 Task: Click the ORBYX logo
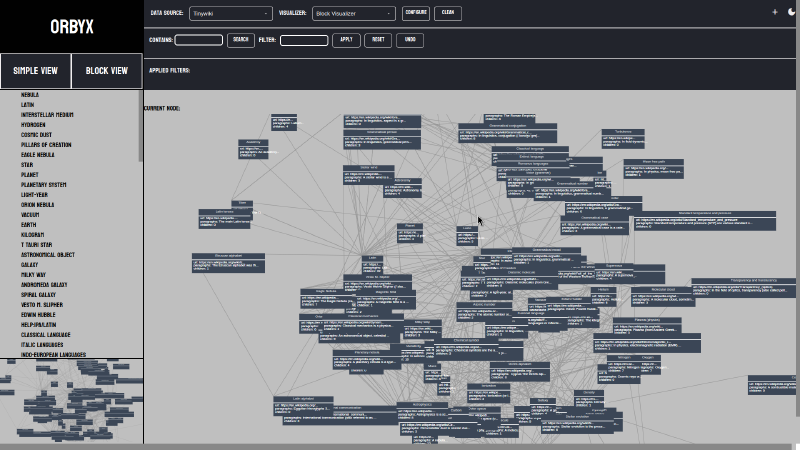tap(72, 27)
